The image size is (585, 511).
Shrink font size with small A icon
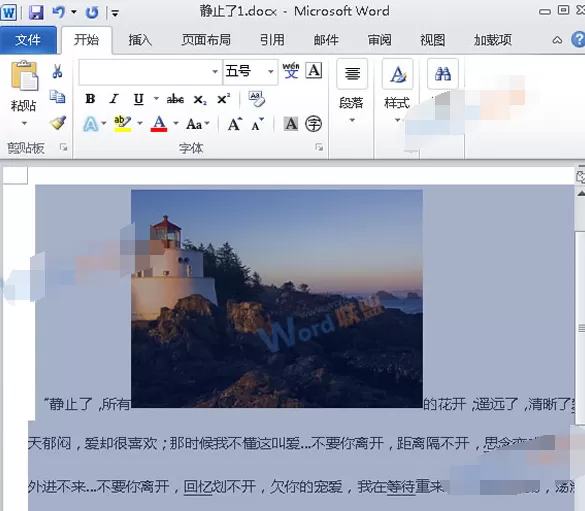click(x=257, y=124)
